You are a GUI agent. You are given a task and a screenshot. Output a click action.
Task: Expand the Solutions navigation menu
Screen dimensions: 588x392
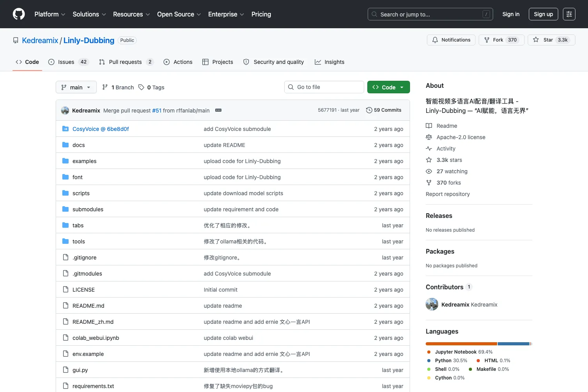89,14
